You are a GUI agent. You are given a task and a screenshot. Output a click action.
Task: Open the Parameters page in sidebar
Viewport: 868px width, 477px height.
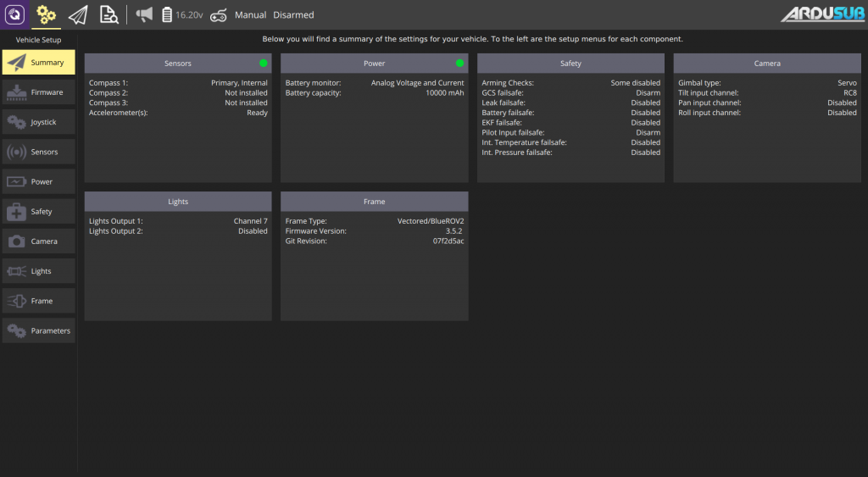39,330
